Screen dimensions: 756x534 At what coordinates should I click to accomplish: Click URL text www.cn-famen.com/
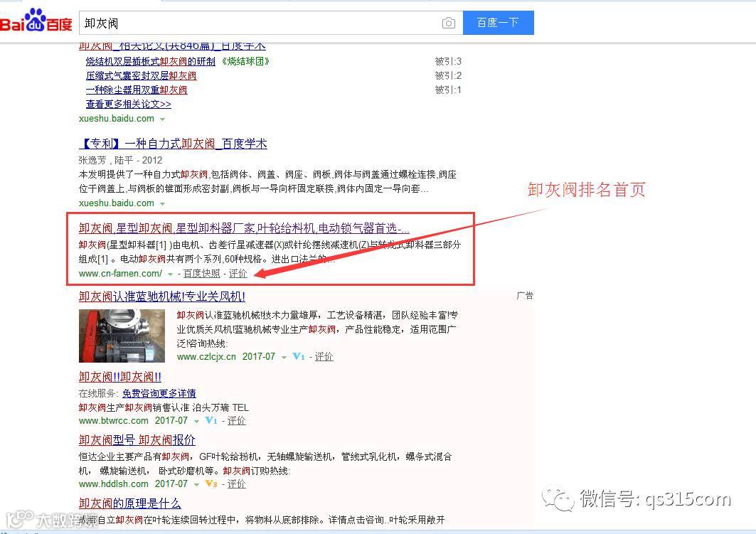(x=120, y=274)
